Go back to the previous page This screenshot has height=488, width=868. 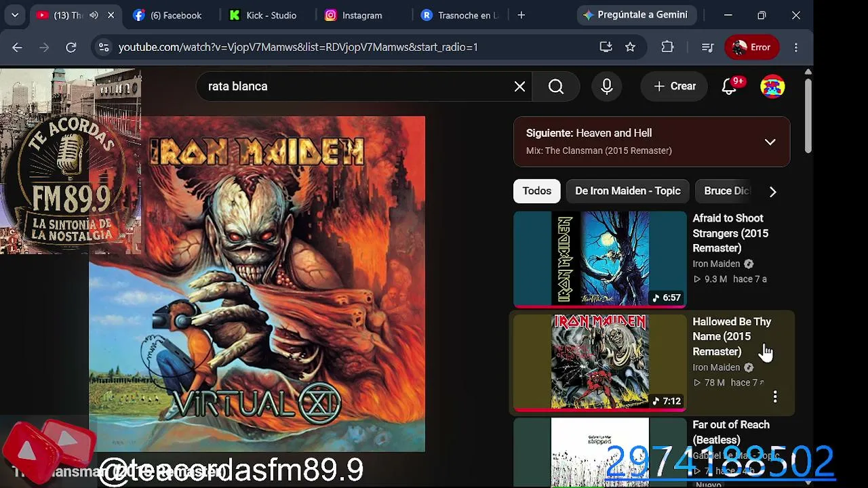pyautogui.click(x=17, y=47)
